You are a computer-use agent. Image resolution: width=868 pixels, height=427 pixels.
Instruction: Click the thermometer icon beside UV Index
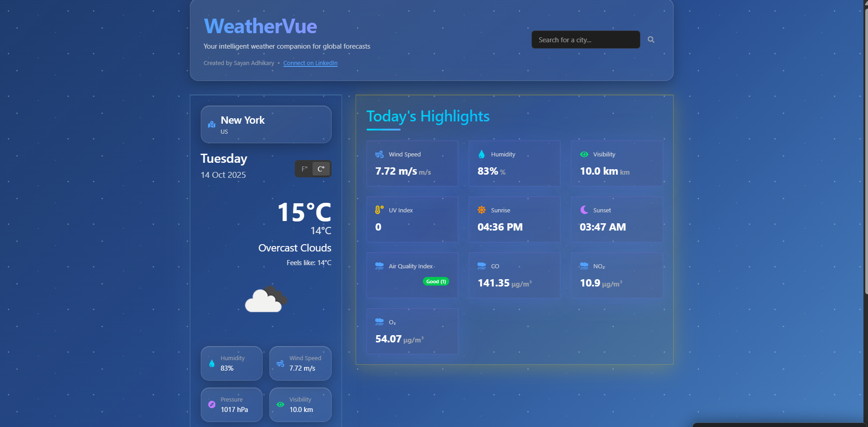tap(379, 210)
